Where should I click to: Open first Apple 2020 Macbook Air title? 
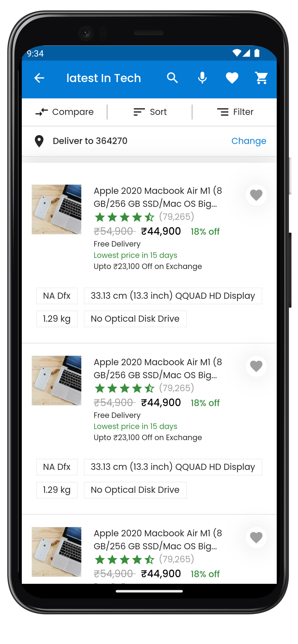[x=158, y=197]
